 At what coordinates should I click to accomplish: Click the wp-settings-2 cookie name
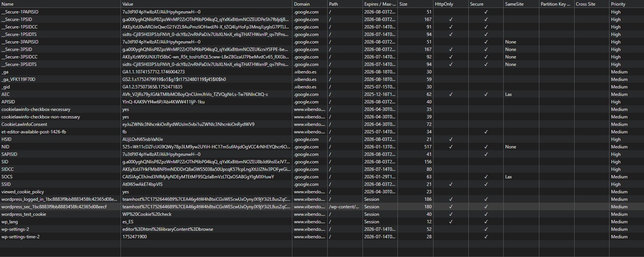point(15,229)
